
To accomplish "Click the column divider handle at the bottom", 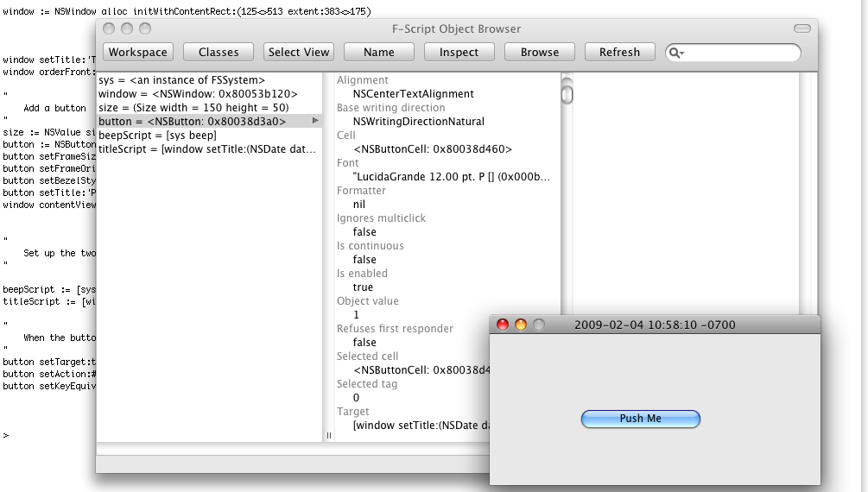I will 329,436.
